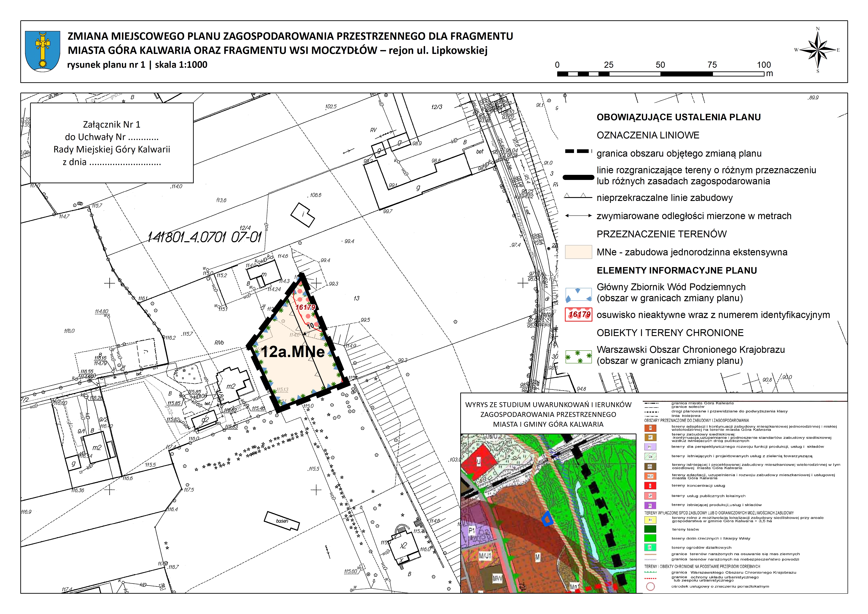Click the triangle building line legend symbol
Screen dimensions: 868x614
point(578,196)
